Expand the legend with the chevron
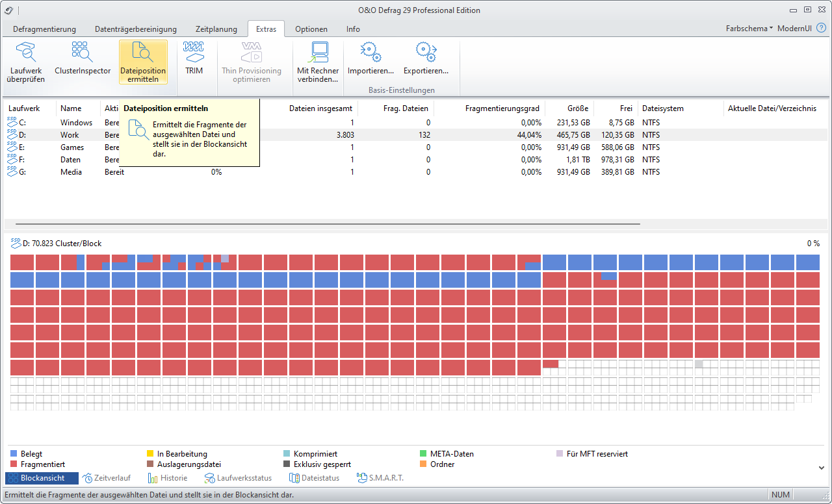 [x=820, y=468]
